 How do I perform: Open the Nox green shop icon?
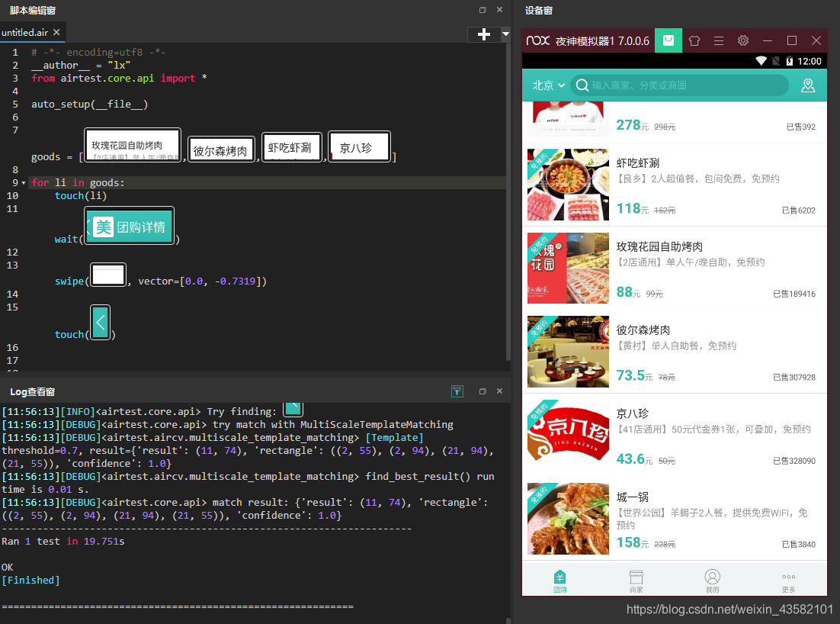tap(668, 40)
